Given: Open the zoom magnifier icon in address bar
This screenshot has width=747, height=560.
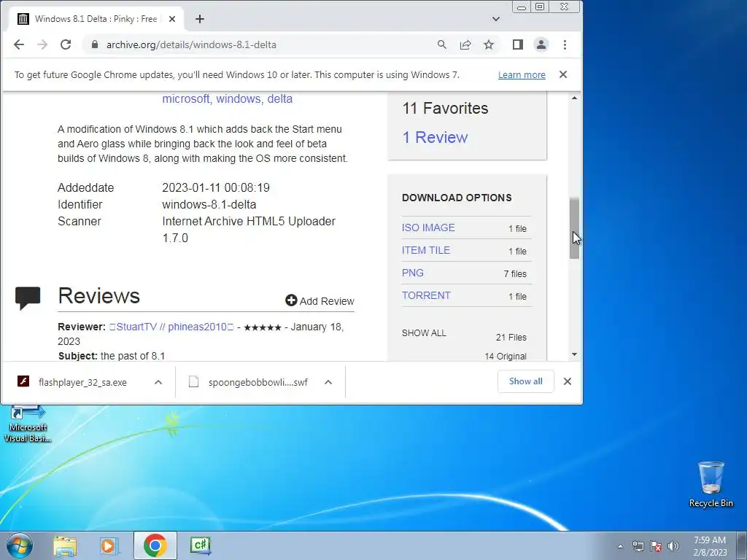Looking at the screenshot, I should pyautogui.click(x=442, y=44).
